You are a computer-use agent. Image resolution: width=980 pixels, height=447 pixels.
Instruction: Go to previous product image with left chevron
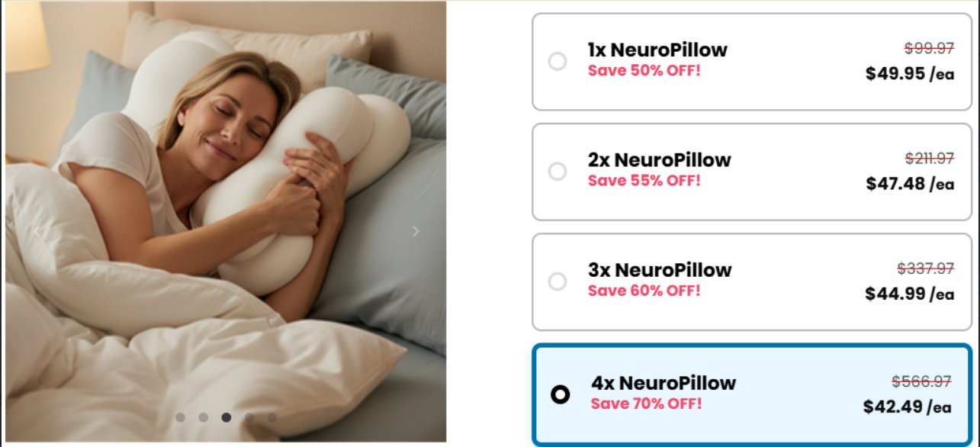[36, 231]
